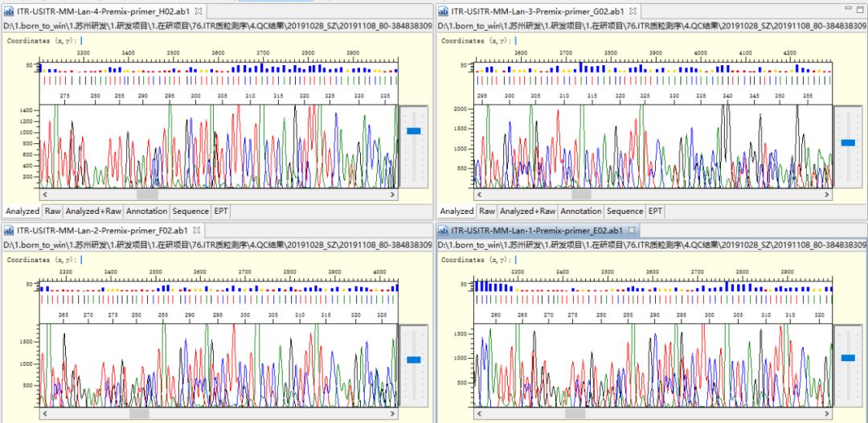
Task: Switch to Raw tab in the H02 panel
Action: tap(52, 211)
